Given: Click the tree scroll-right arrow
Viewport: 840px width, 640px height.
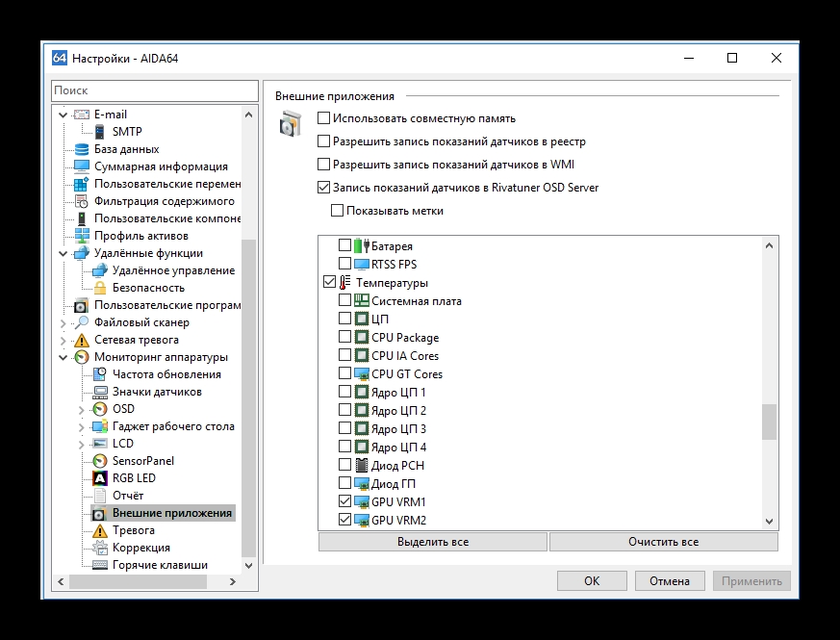Looking at the screenshot, I should (x=233, y=581).
